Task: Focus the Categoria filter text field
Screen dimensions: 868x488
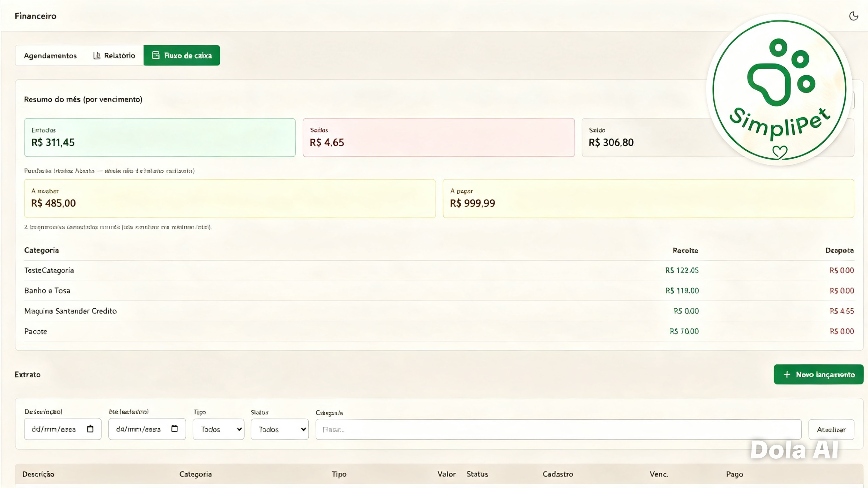Action: coord(558,430)
